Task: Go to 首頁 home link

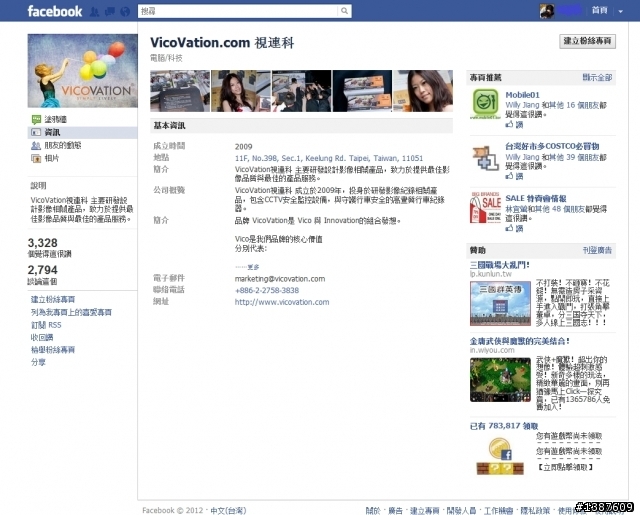Action: (599, 11)
